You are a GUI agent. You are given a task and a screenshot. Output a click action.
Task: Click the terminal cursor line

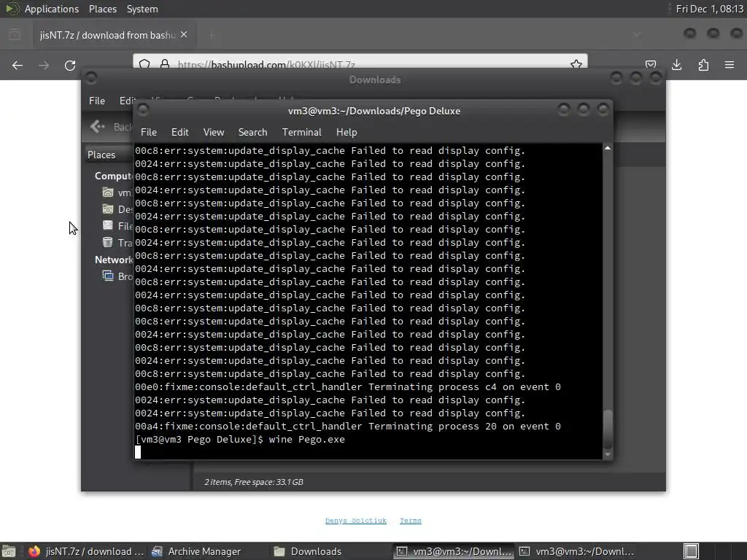[368, 452]
